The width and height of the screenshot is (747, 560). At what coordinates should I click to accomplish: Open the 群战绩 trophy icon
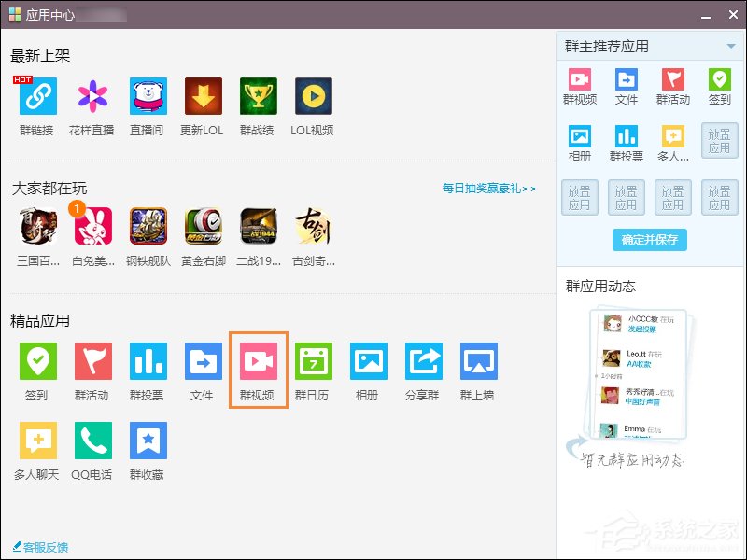tap(258, 96)
